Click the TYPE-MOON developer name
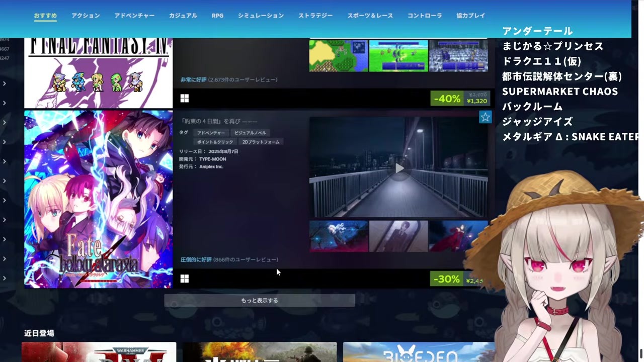 click(213, 159)
